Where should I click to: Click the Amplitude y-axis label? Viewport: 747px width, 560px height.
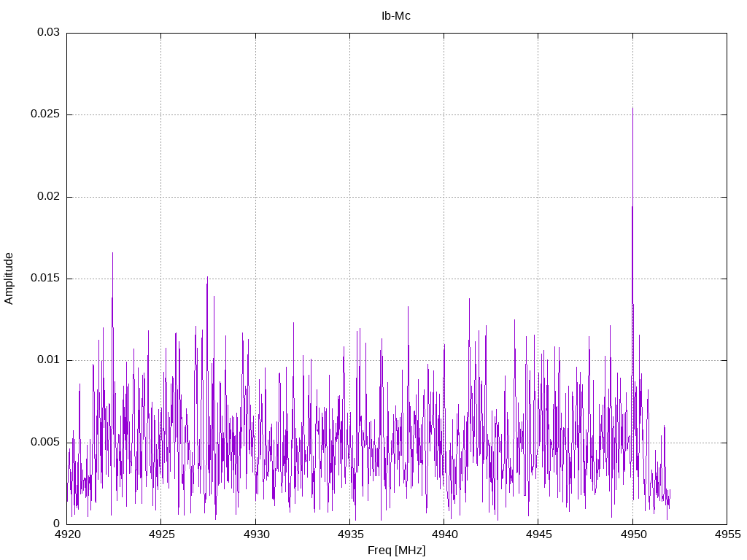pyautogui.click(x=9, y=279)
